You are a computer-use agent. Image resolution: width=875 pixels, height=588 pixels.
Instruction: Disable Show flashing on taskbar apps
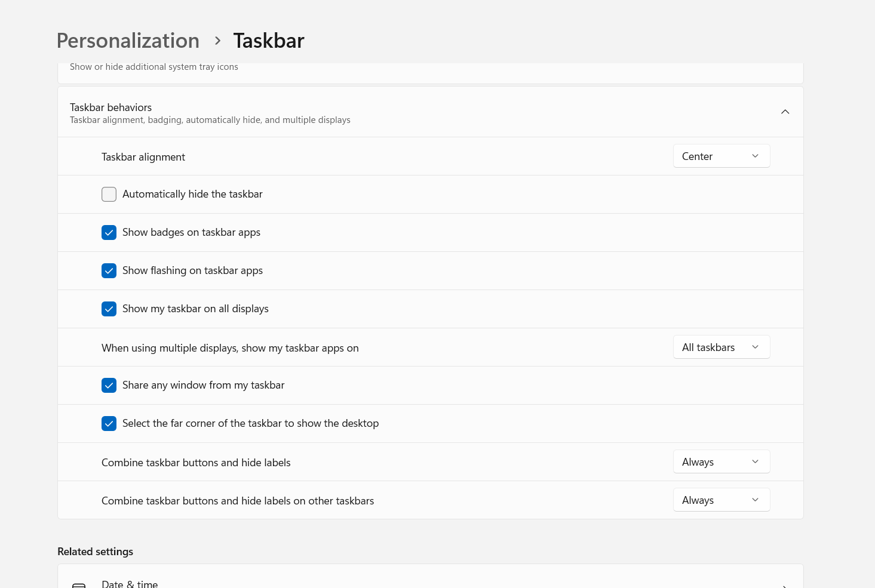pos(109,270)
